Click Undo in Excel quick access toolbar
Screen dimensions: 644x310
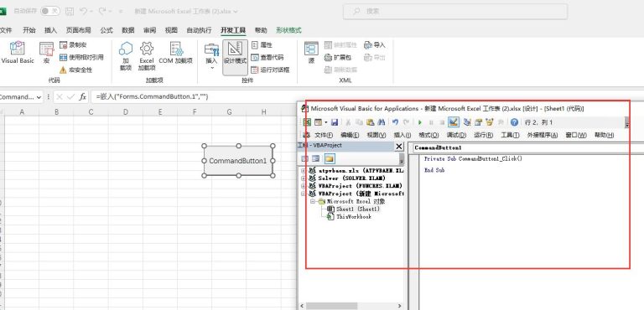coord(83,11)
